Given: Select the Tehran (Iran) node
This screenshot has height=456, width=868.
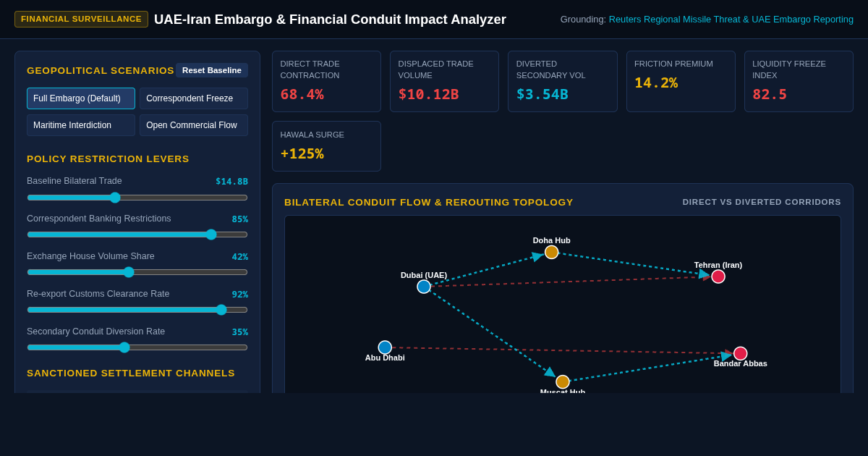Looking at the screenshot, I should click(718, 276).
